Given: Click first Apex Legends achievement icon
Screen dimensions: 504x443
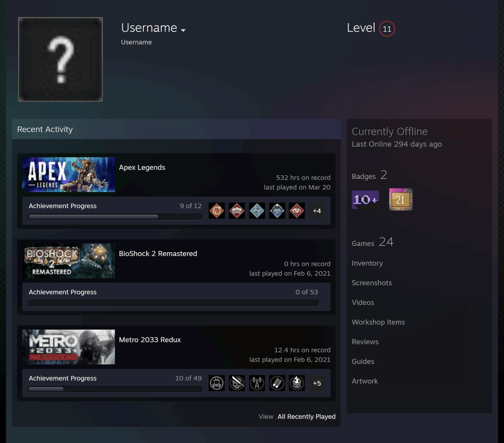Looking at the screenshot, I should pyautogui.click(x=217, y=211).
